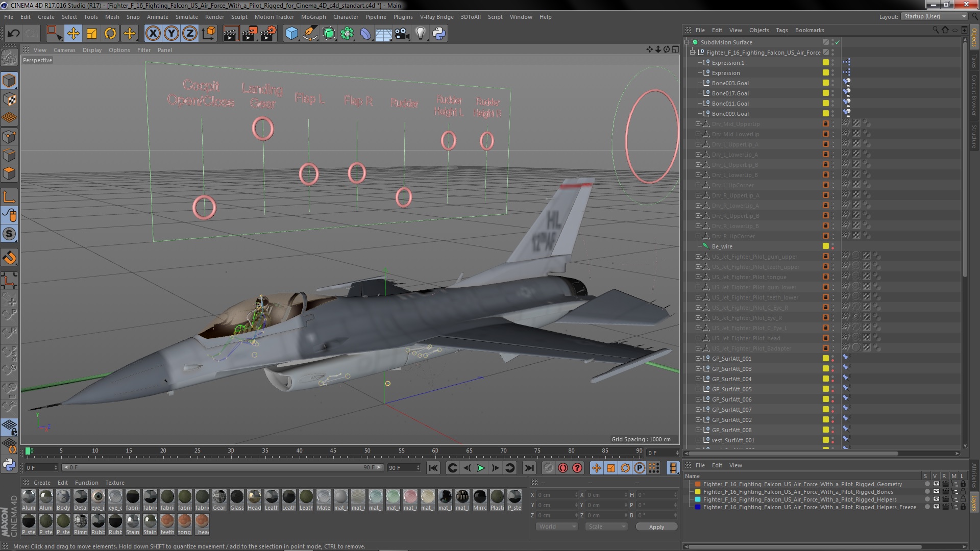Toggle Helpers_Freeze layer solo dot
Screen dimensions: 980x551
[x=927, y=507]
